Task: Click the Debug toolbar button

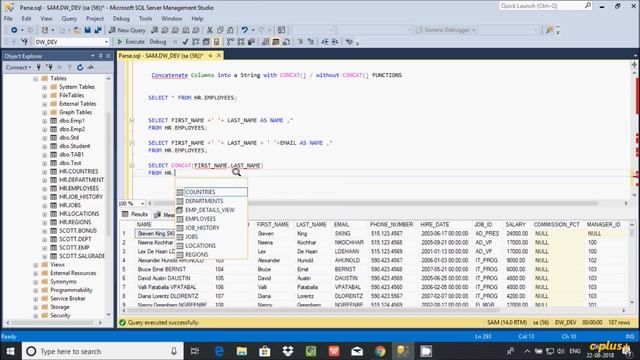Action: pos(158,42)
